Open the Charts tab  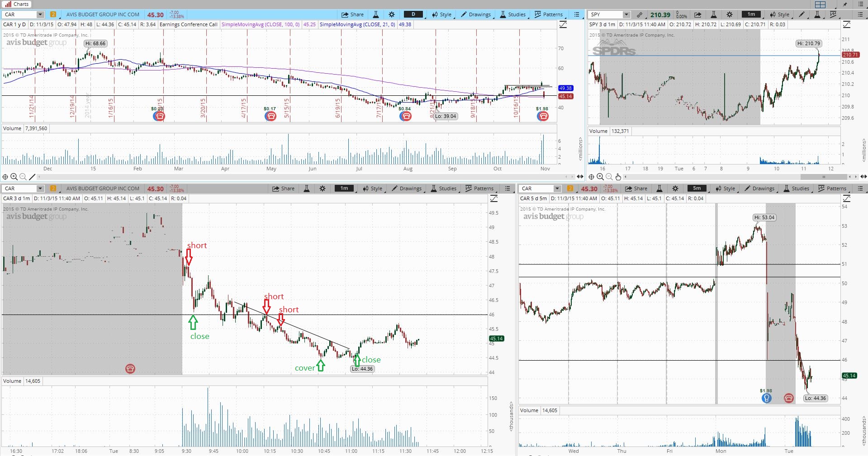point(16,4)
